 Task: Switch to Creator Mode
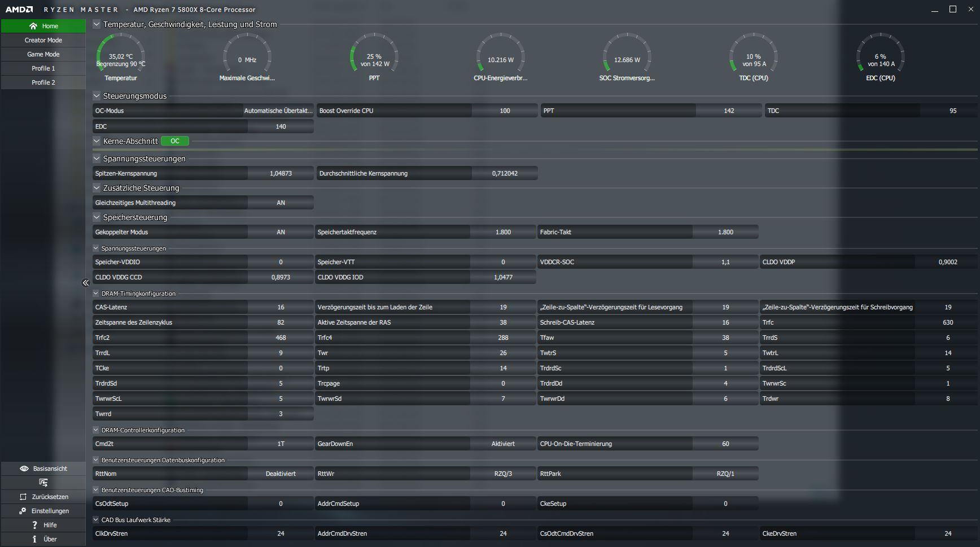43,40
